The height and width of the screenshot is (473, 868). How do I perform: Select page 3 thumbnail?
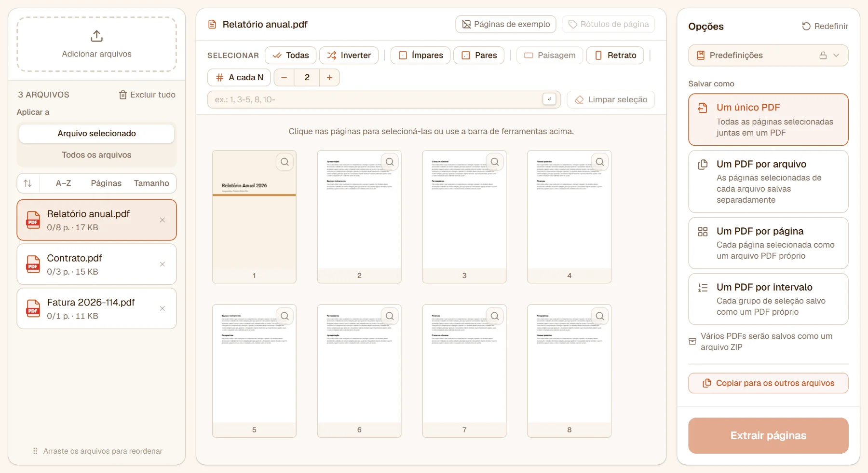[464, 217]
